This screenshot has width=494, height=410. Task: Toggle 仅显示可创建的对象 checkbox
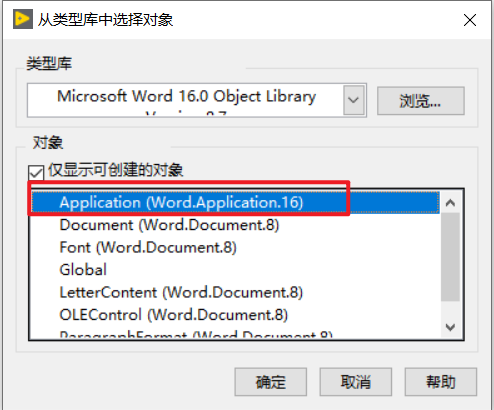click(x=36, y=172)
